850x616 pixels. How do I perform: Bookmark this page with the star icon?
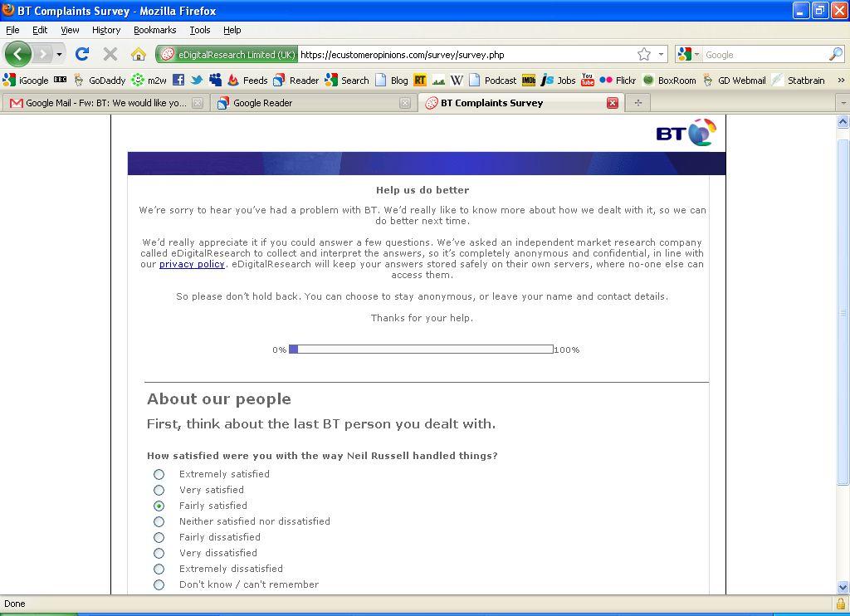pos(644,55)
